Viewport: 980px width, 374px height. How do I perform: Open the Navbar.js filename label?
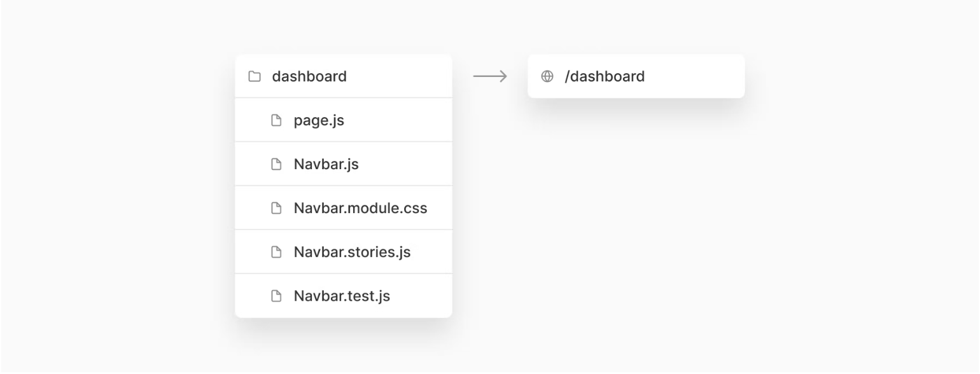(326, 165)
